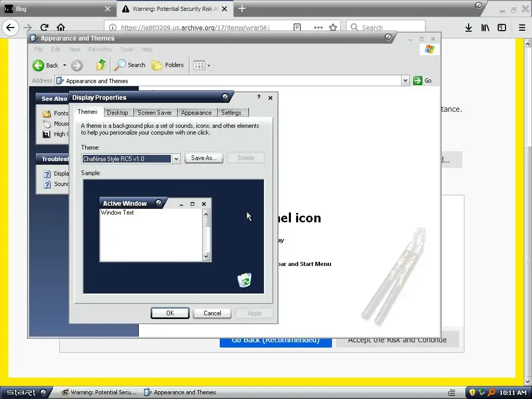532x399 pixels.
Task: Open Firefox downloads arrow icon
Action: tap(469, 28)
